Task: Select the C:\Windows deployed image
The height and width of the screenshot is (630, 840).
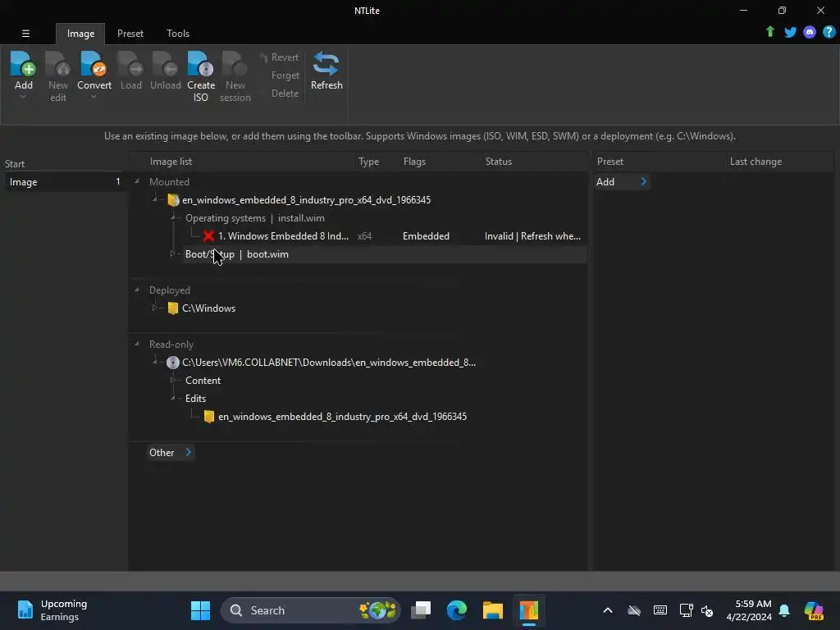Action: coord(208,308)
